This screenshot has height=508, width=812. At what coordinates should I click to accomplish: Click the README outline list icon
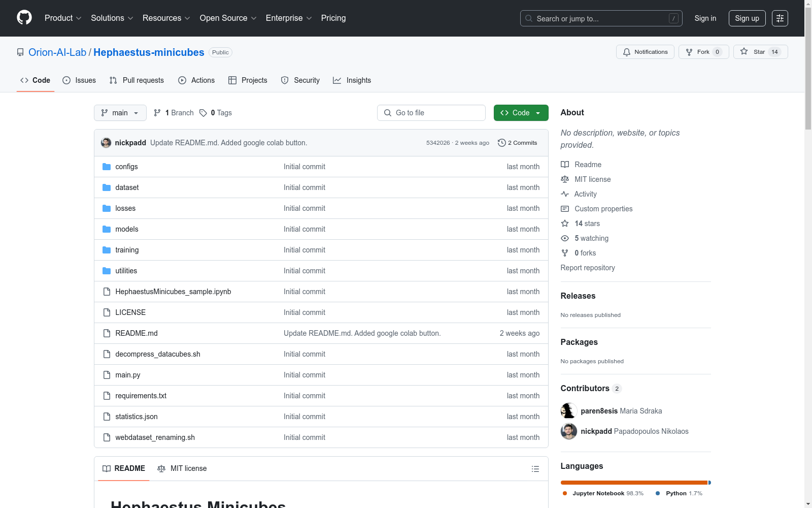[535, 469]
